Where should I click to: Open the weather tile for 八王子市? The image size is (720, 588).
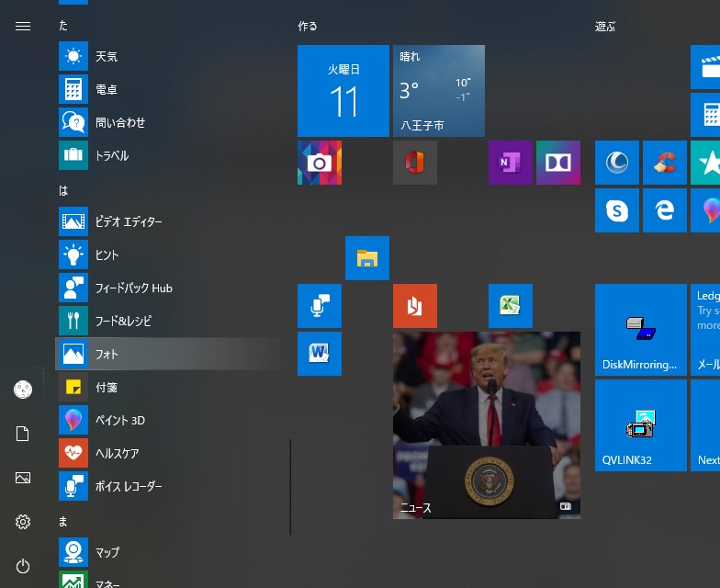click(439, 91)
